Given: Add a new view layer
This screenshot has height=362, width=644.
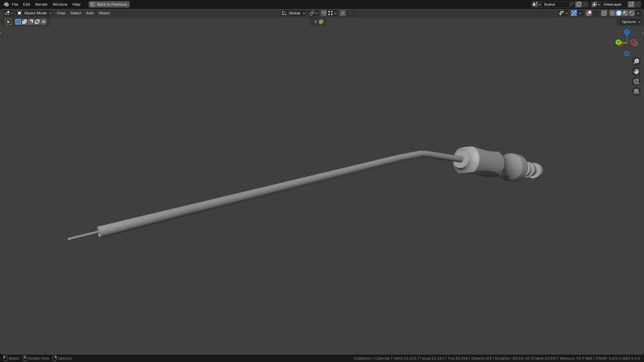Looking at the screenshot, I should [631, 4].
